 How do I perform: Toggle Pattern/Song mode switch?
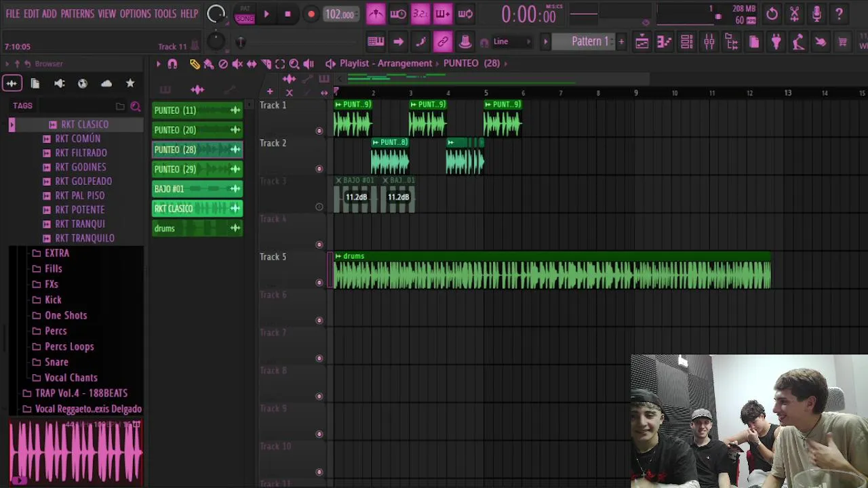click(245, 14)
